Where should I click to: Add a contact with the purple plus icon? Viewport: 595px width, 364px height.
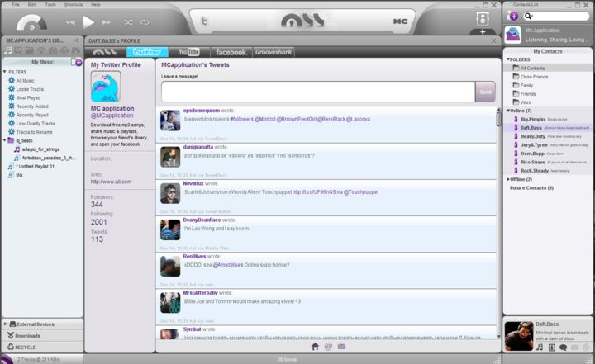513,16
